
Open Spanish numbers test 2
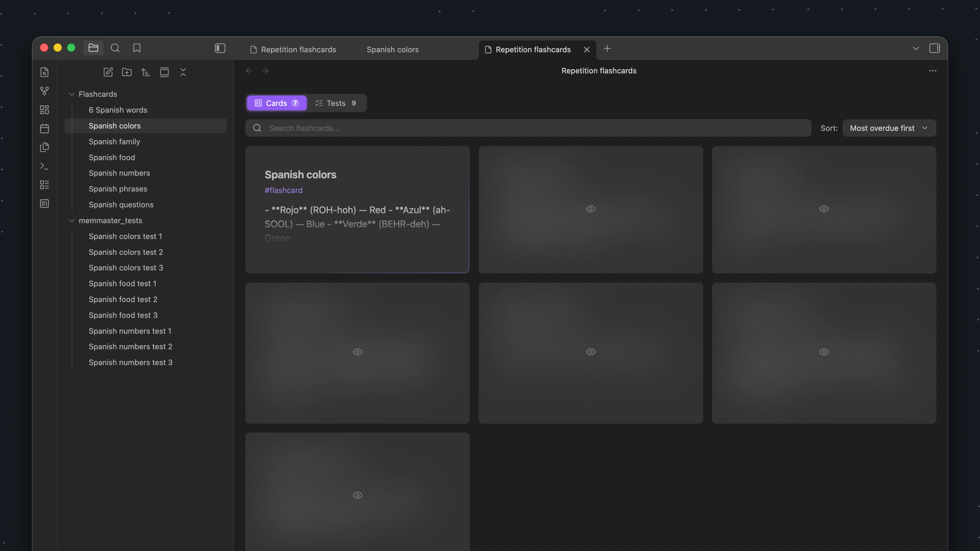pos(145,347)
